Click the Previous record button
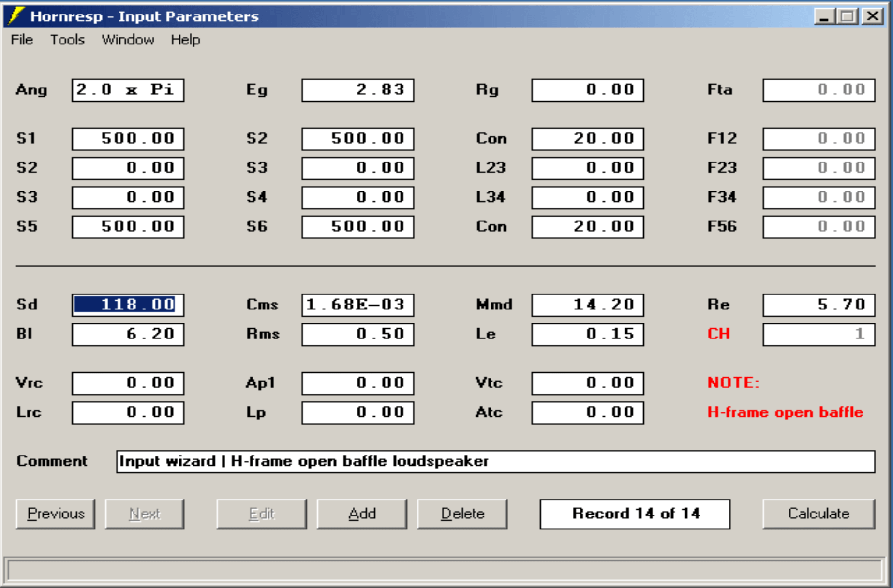 pyautogui.click(x=56, y=514)
